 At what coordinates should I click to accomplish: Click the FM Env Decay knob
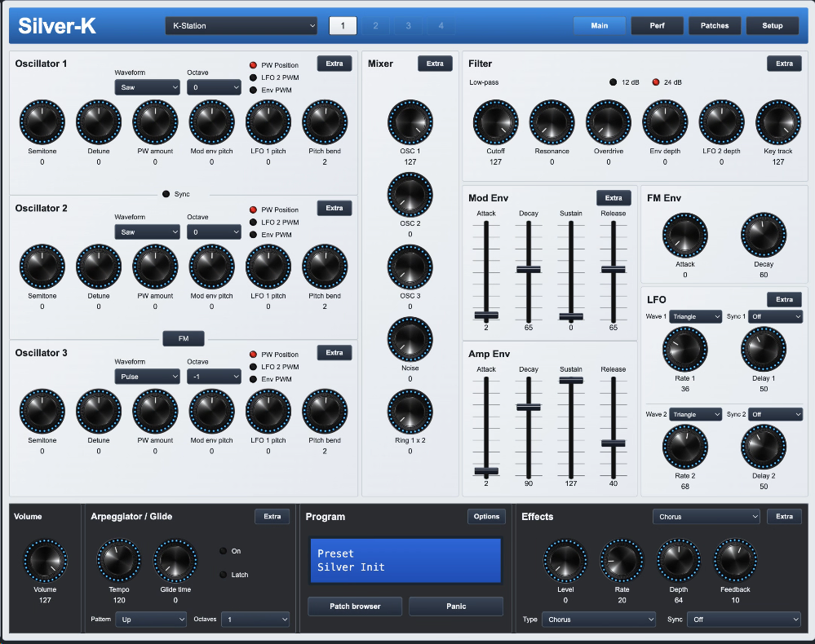click(x=764, y=236)
